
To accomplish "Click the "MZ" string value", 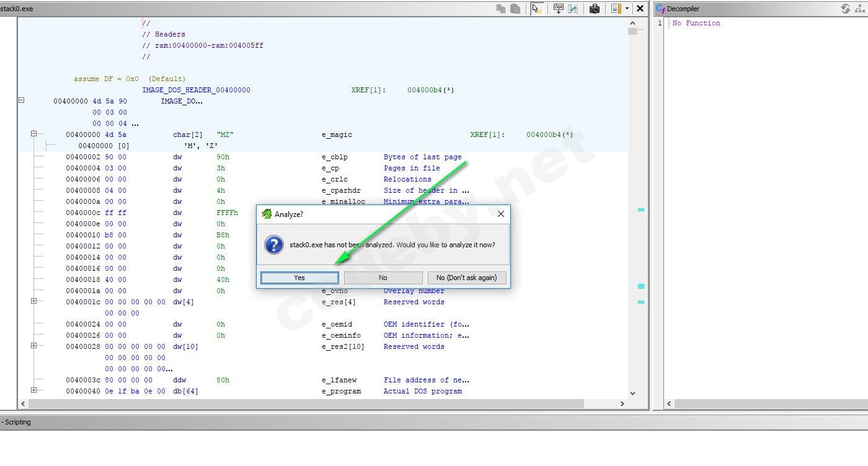I will point(225,134).
